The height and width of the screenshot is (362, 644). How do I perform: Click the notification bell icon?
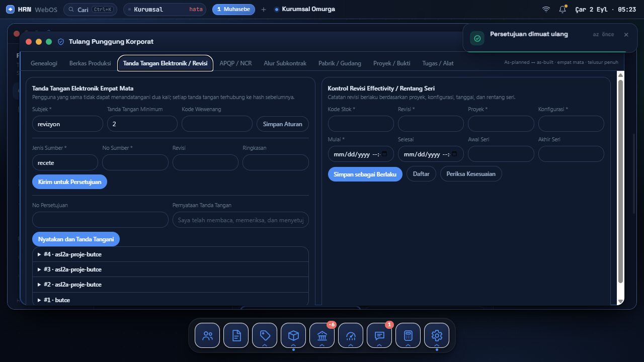pyautogui.click(x=562, y=9)
